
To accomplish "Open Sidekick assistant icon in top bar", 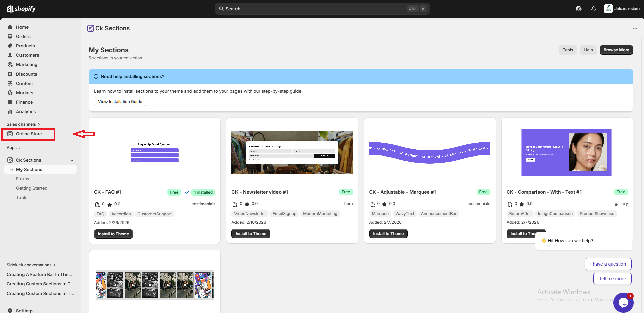I will [x=578, y=9].
